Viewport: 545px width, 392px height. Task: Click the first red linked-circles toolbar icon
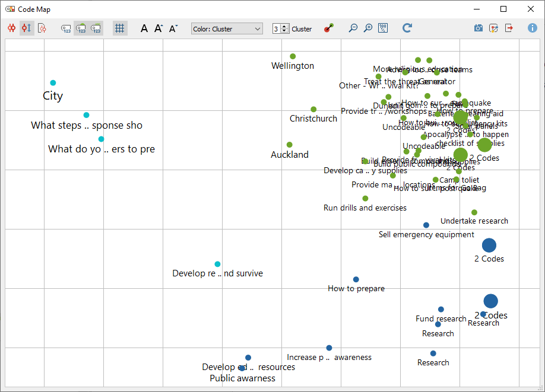click(x=11, y=28)
